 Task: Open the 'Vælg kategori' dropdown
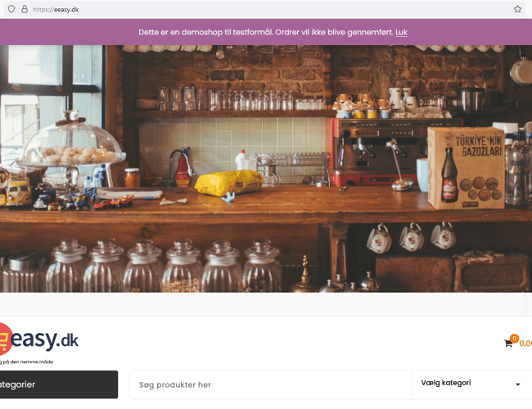[471, 385]
